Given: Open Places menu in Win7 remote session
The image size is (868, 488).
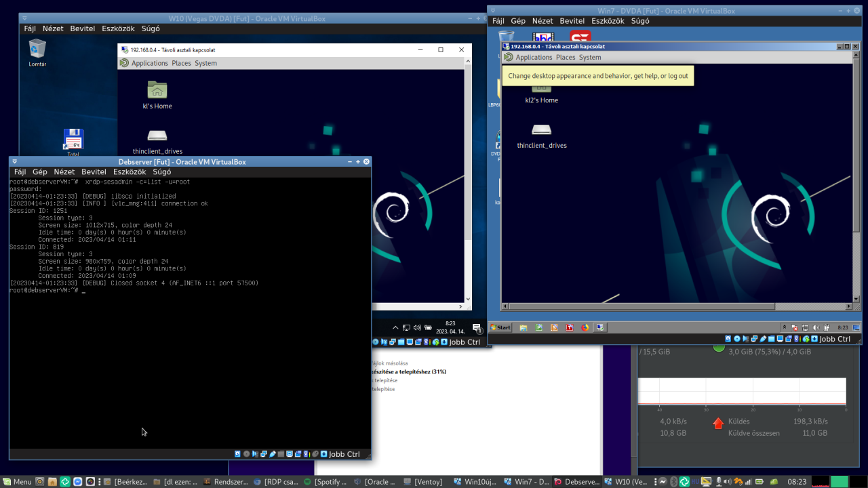Looking at the screenshot, I should pyautogui.click(x=566, y=57).
